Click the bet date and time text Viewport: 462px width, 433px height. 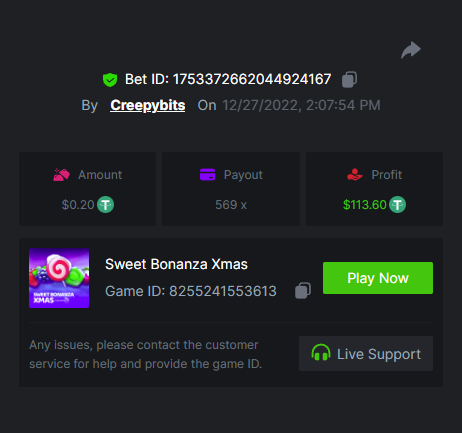click(x=301, y=105)
